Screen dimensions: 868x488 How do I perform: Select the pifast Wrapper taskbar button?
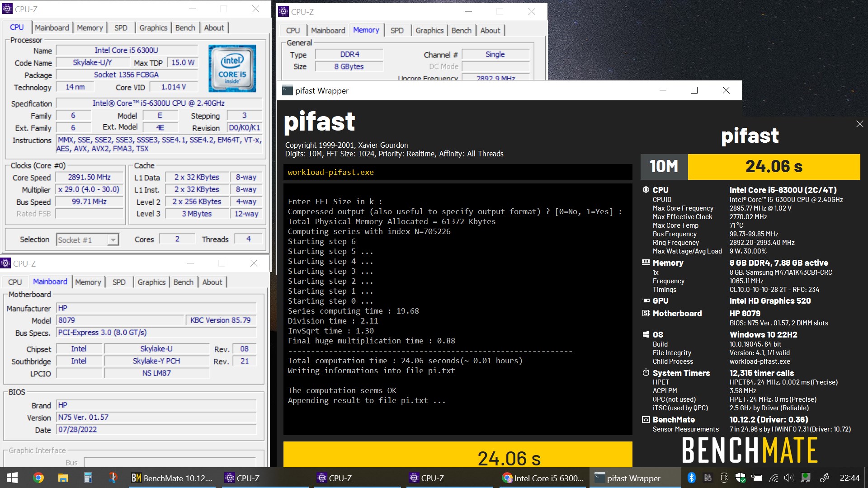pyautogui.click(x=635, y=478)
